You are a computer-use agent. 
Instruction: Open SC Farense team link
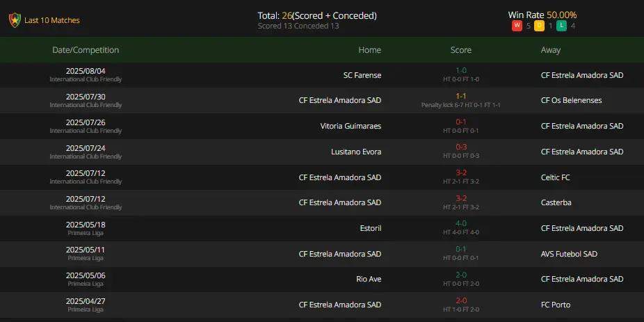click(x=362, y=75)
